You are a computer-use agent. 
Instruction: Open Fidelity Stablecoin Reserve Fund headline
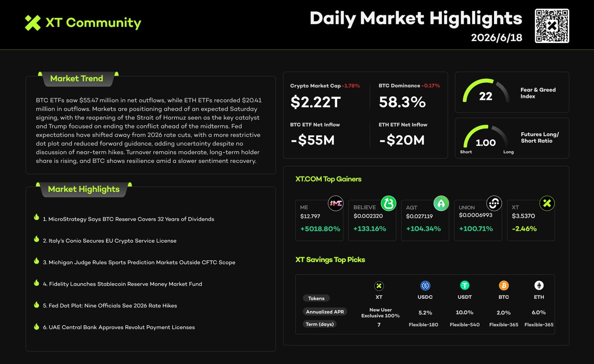pyautogui.click(x=122, y=284)
